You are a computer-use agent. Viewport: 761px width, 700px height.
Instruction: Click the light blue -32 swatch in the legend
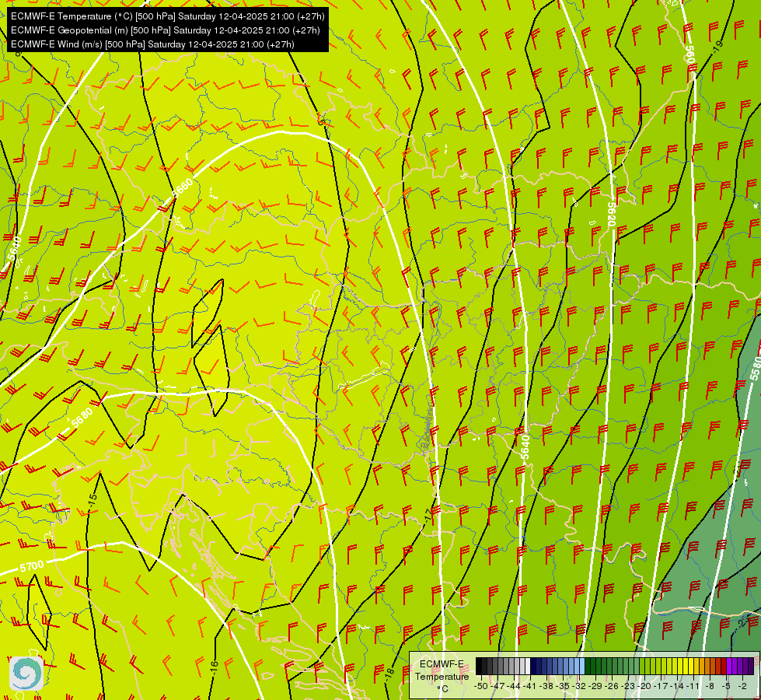pos(582,666)
